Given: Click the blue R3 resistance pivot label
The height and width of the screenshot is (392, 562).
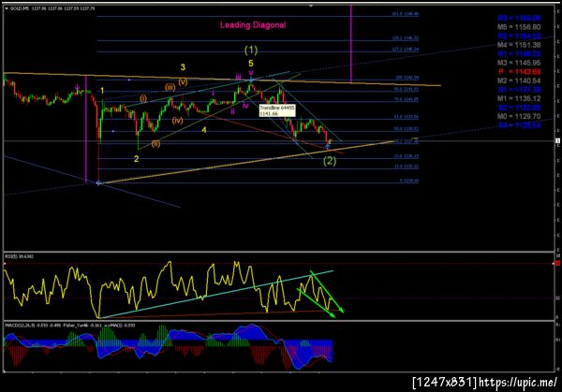Looking at the screenshot, I should point(519,19).
